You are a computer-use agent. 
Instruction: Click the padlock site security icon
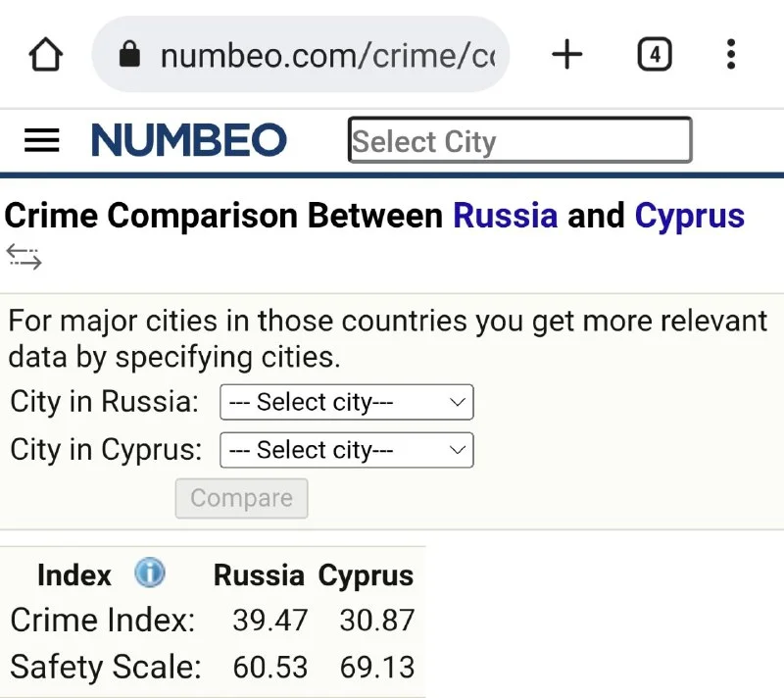click(x=128, y=55)
